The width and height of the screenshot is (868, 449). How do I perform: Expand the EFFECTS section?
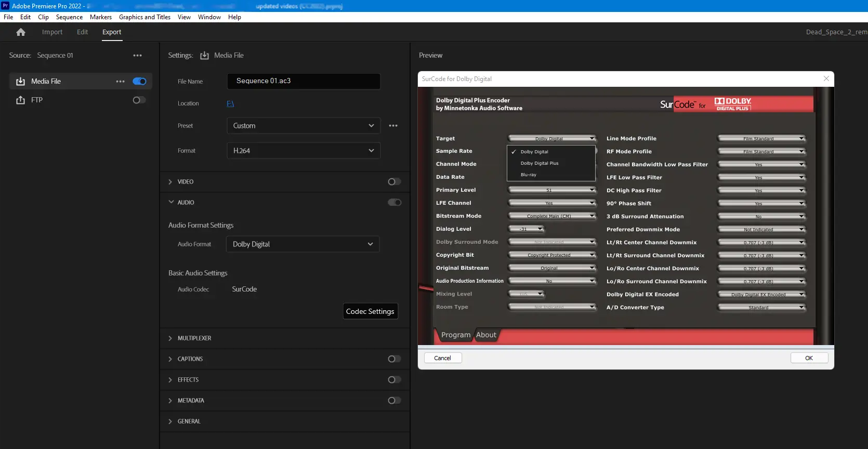click(x=170, y=380)
